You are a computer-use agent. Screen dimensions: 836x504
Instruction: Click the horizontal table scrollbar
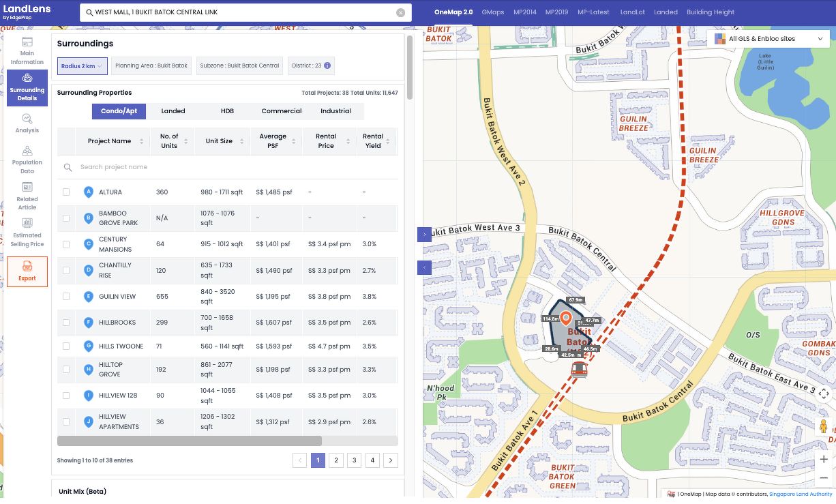click(190, 441)
